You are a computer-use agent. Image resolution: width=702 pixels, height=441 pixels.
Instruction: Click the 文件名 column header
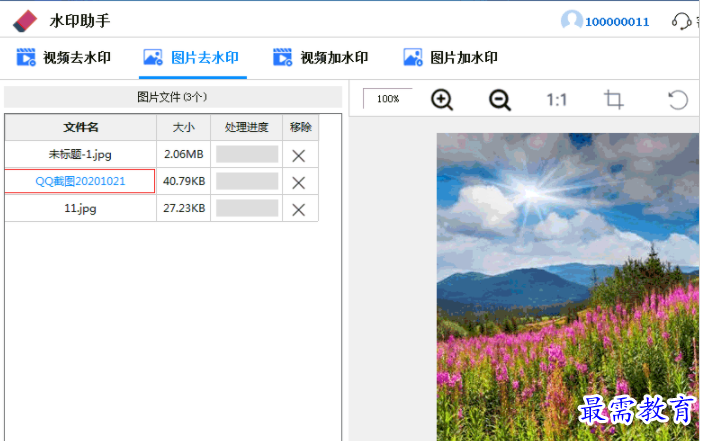click(81, 127)
